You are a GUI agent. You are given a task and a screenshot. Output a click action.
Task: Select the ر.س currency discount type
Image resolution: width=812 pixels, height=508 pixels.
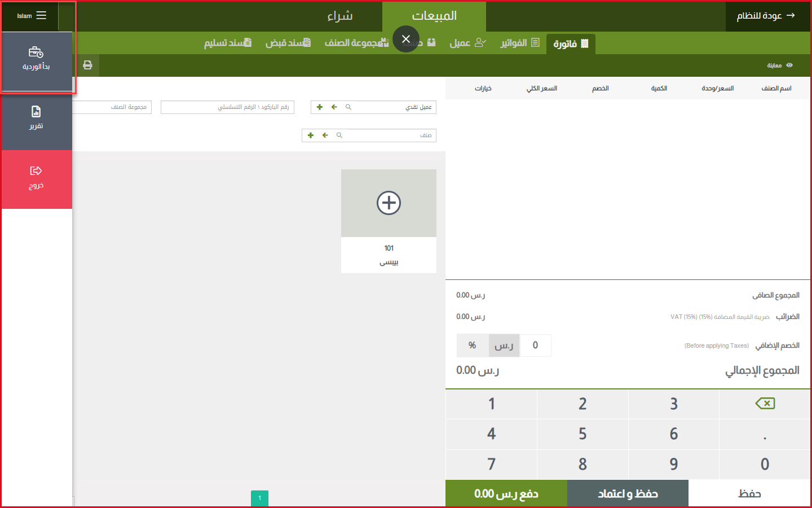504,345
